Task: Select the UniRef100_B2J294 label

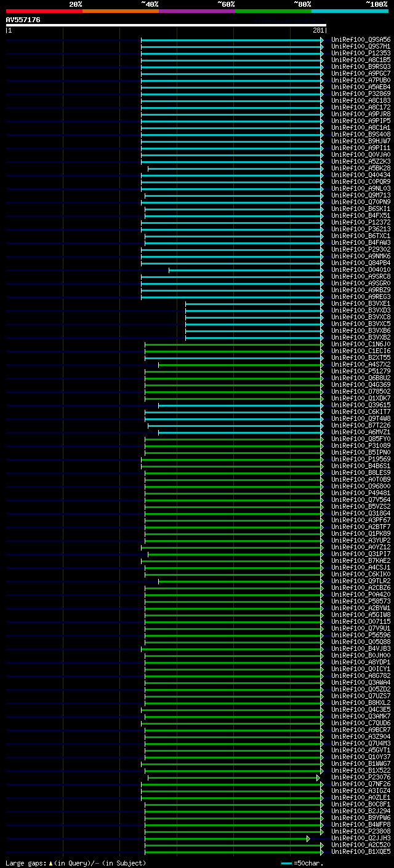Action: click(x=361, y=811)
